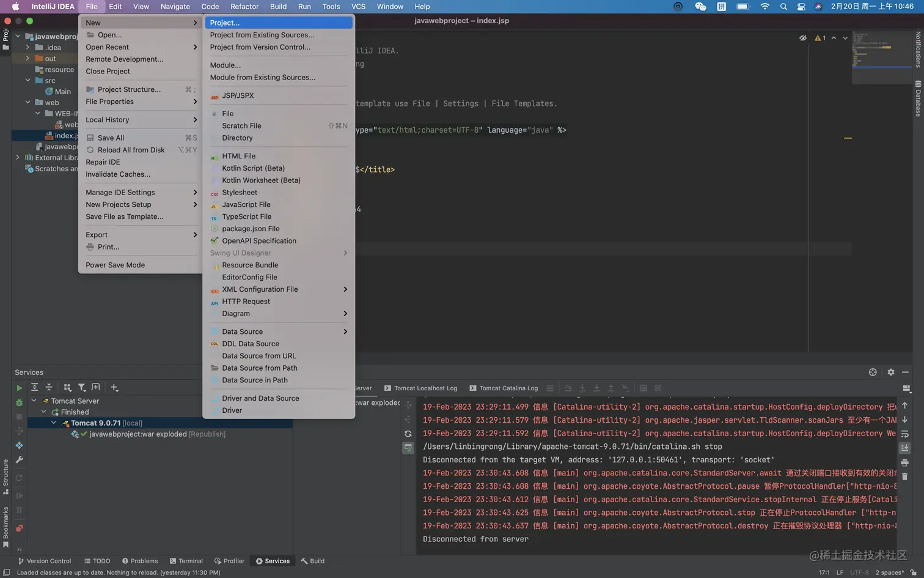Click the blue Deploy All icon in Services sidebar
924x578 pixels.
click(19, 445)
